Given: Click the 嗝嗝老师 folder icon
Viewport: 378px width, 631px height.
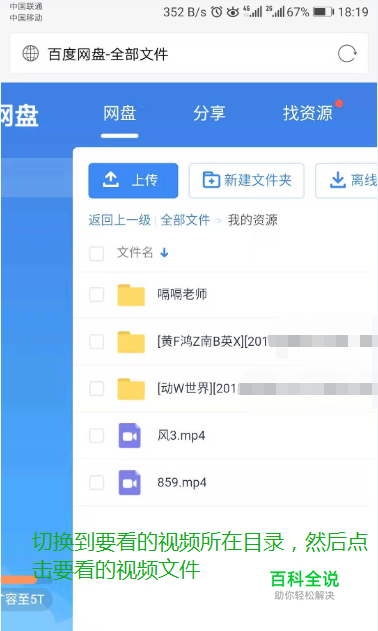Looking at the screenshot, I should [x=131, y=295].
